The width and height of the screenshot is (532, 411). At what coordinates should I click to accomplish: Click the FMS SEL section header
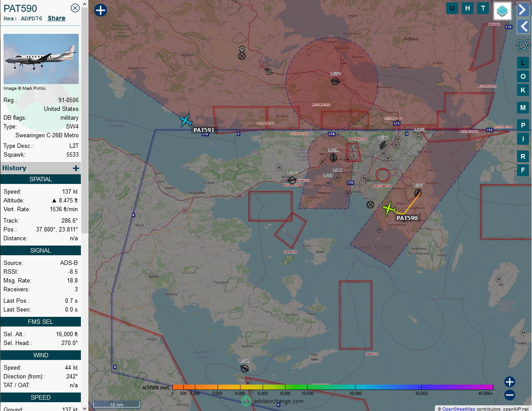[40, 322]
